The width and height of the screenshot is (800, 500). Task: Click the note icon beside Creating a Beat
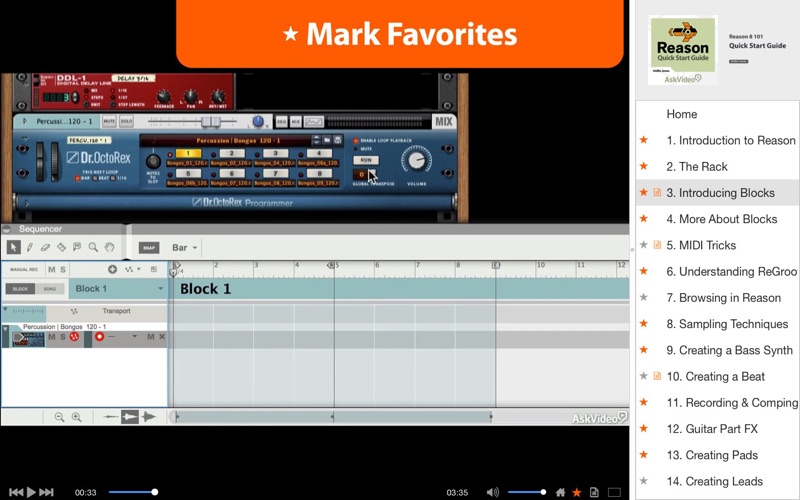click(x=657, y=376)
